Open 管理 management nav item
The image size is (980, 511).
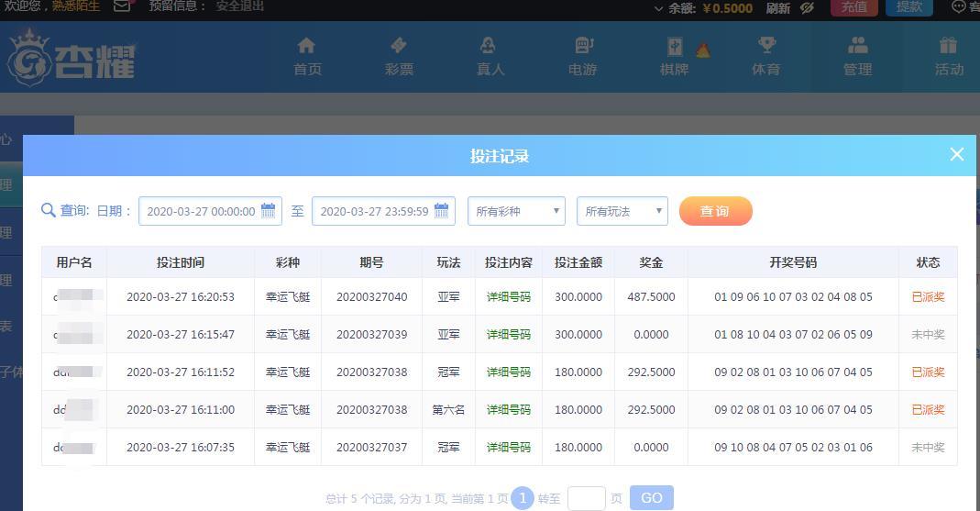tap(857, 56)
